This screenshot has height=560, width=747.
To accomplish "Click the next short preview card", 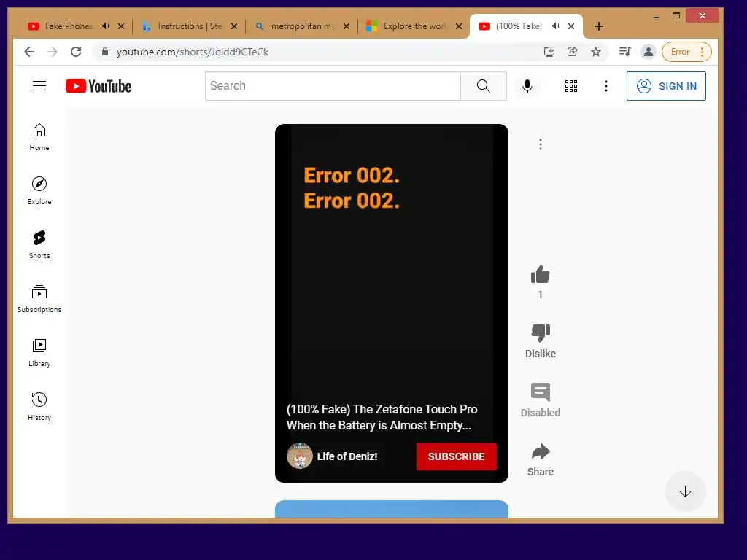I will (x=392, y=508).
